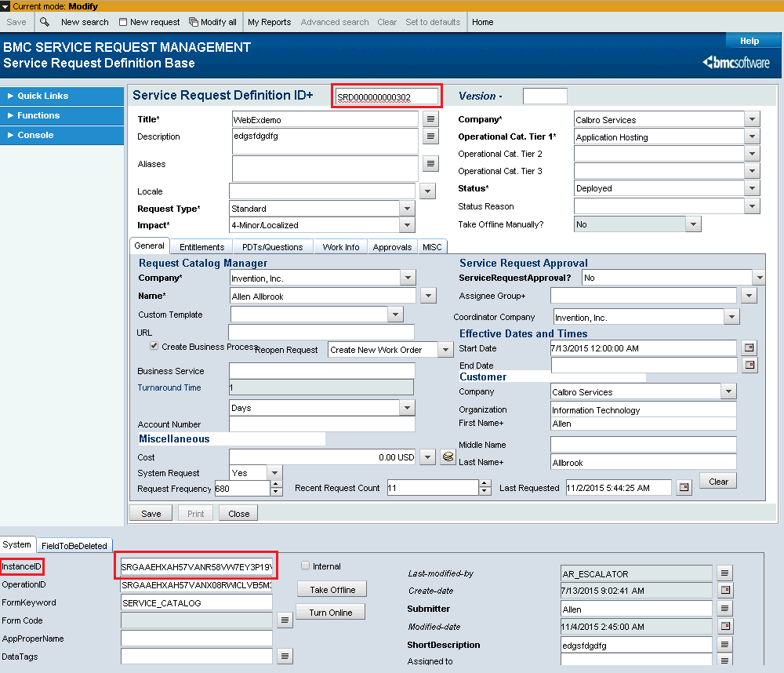This screenshot has width=784, height=673.
Task: Open the calendar icon beside Modified-date
Action: (x=725, y=626)
